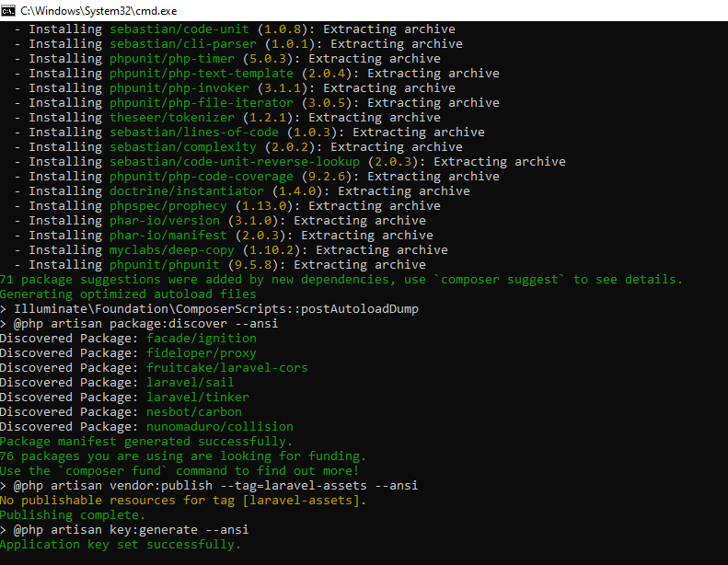728x565 pixels.
Task: Click the 'composer suggest' command hint
Action: (x=499, y=280)
